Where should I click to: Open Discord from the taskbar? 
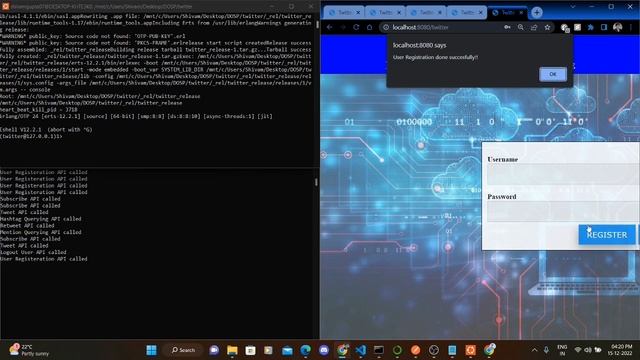pos(324,350)
